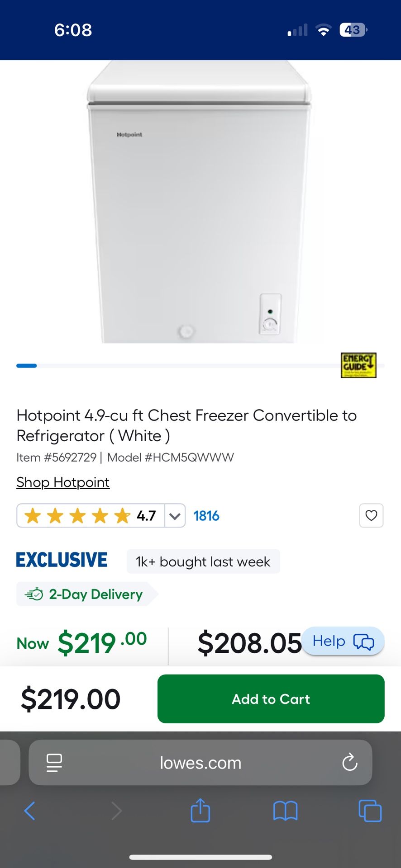Save product with the heart icon
This screenshot has width=401, height=868.
(371, 515)
